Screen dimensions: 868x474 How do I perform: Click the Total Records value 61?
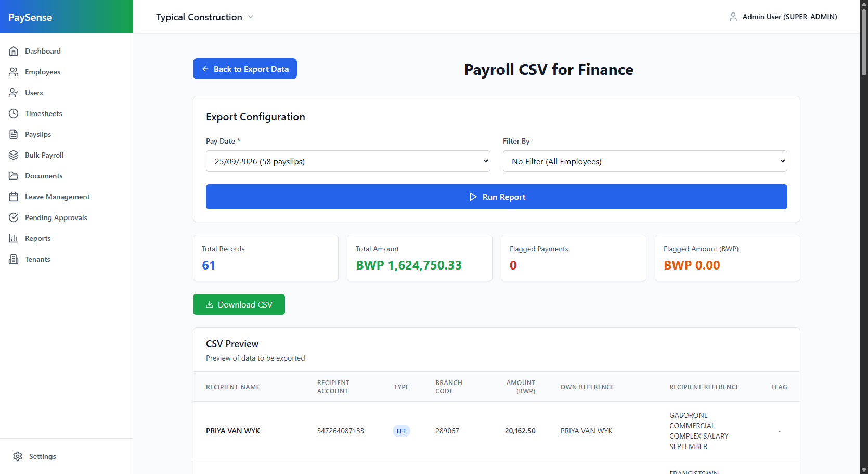click(209, 265)
